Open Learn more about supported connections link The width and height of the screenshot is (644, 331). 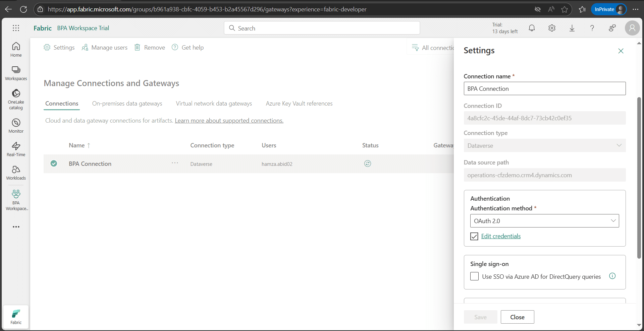[x=229, y=121]
